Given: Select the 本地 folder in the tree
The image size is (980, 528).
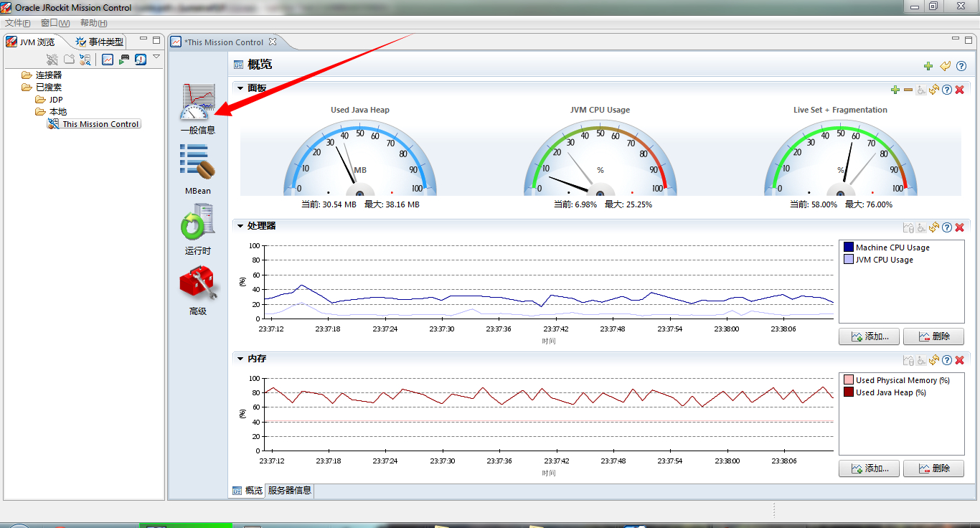Looking at the screenshot, I should pos(51,112).
